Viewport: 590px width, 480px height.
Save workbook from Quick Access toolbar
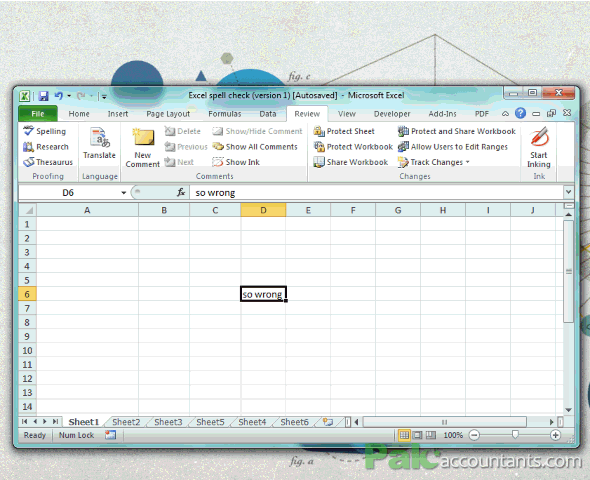[x=43, y=96]
